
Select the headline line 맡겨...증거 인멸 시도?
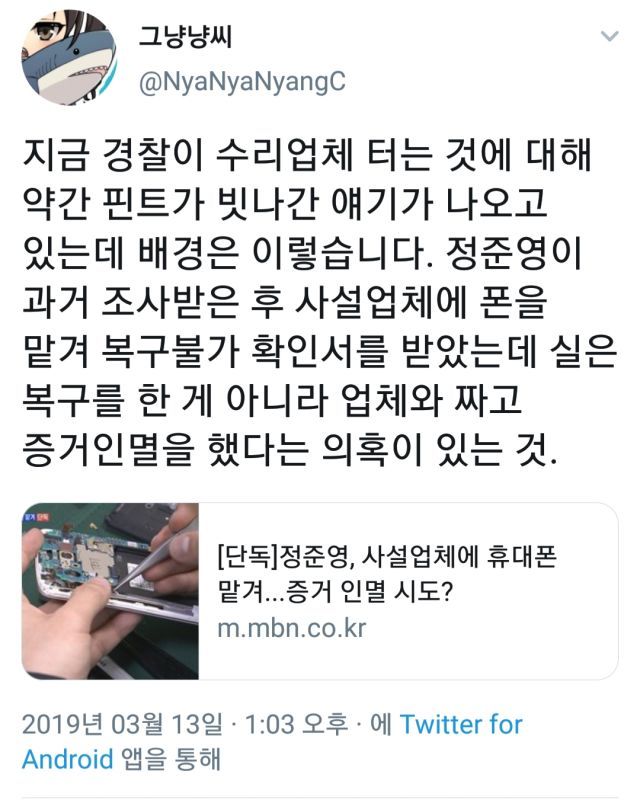[x=335, y=592]
